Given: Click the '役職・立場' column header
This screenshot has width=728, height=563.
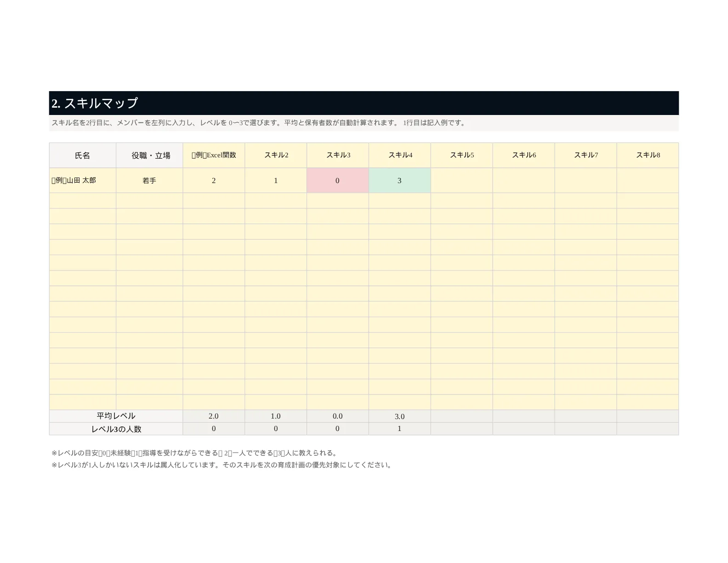Looking at the screenshot, I should 149,155.
